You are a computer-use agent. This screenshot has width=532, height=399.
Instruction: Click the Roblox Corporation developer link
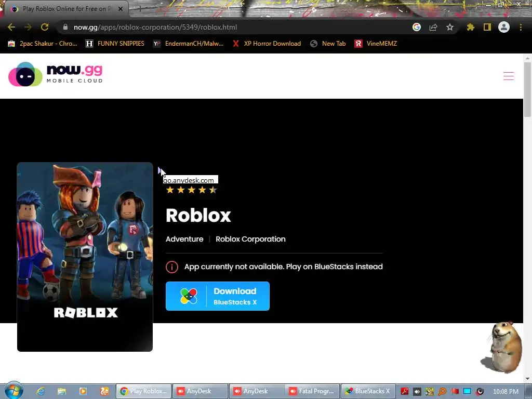click(250, 239)
